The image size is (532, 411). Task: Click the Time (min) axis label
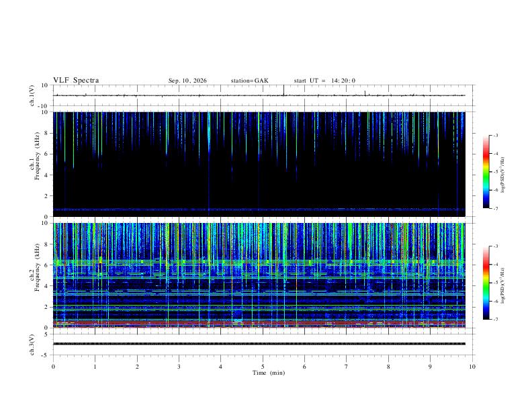pos(269,373)
